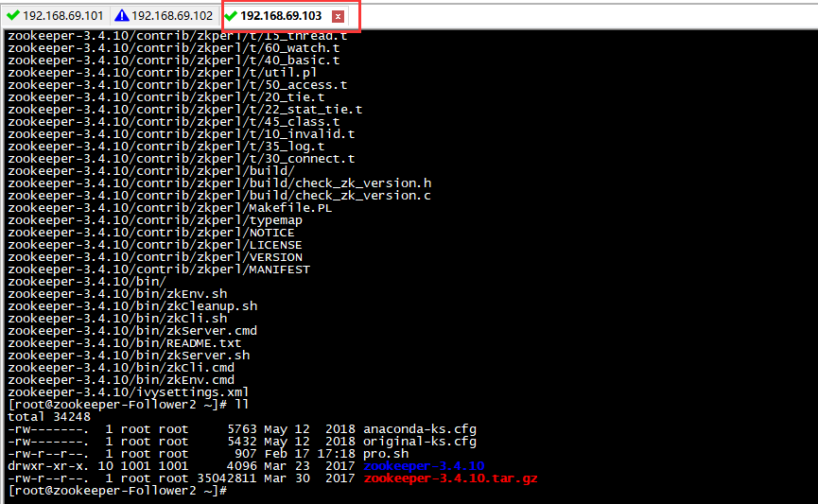
Task: Click the t/10_invalid.t line
Action: pyautogui.click(x=182, y=134)
